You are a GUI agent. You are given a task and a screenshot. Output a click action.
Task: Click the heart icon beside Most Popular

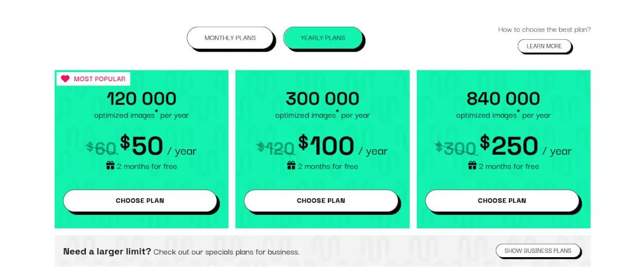point(65,79)
